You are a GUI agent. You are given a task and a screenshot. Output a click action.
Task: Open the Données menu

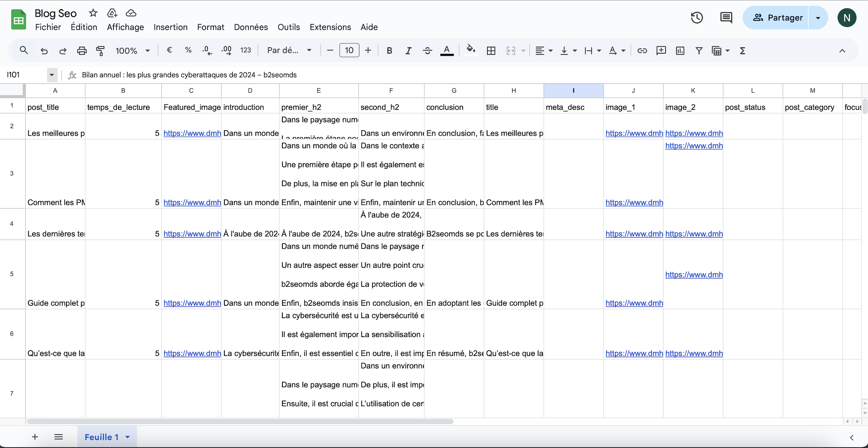click(251, 27)
